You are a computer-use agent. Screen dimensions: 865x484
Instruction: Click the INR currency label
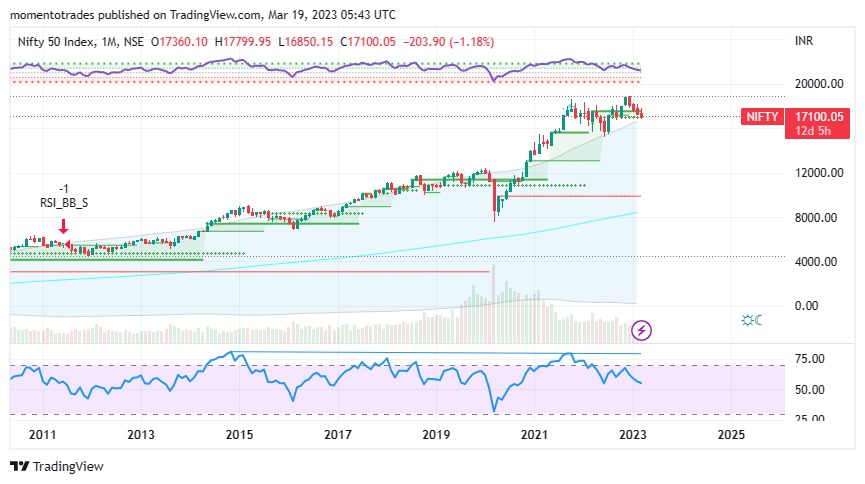point(804,41)
